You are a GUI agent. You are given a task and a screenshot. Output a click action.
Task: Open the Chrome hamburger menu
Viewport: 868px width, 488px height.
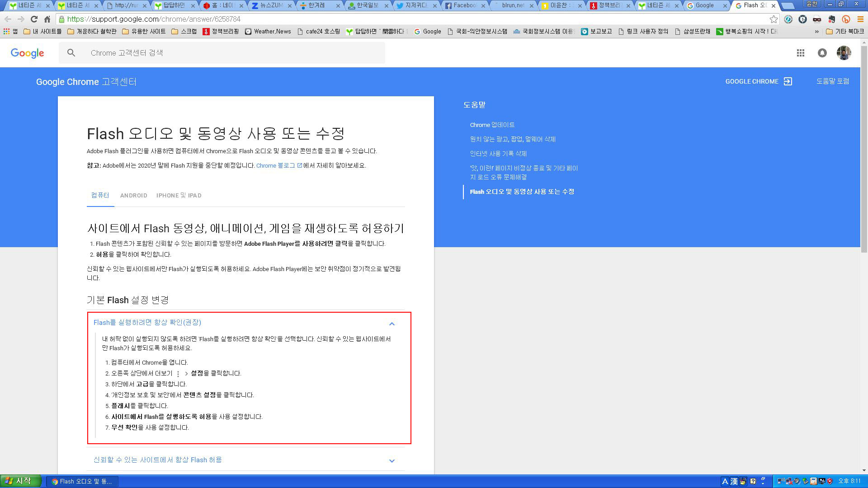(860, 19)
